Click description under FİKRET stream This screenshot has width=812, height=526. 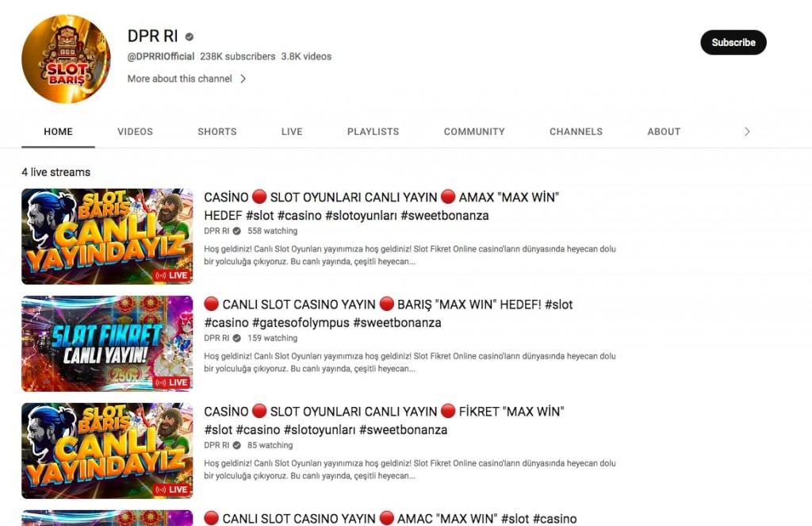pyautogui.click(x=410, y=470)
